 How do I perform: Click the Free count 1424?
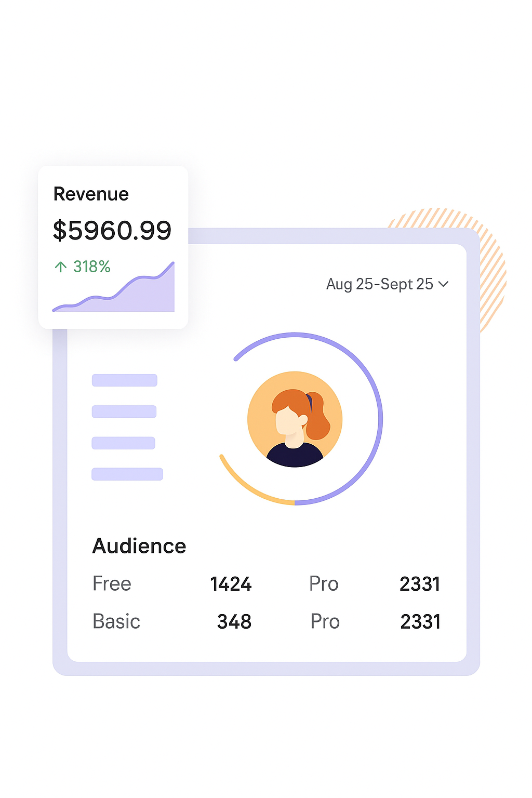click(x=231, y=584)
